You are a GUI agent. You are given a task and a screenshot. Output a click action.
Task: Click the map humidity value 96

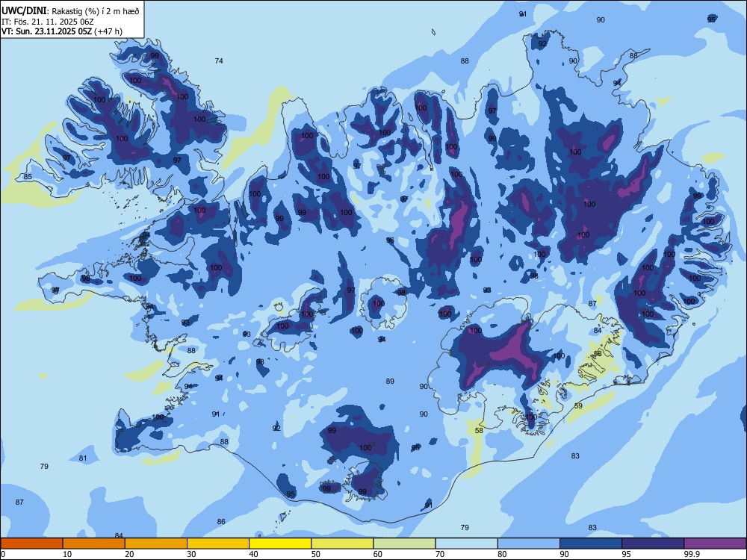click(x=390, y=240)
